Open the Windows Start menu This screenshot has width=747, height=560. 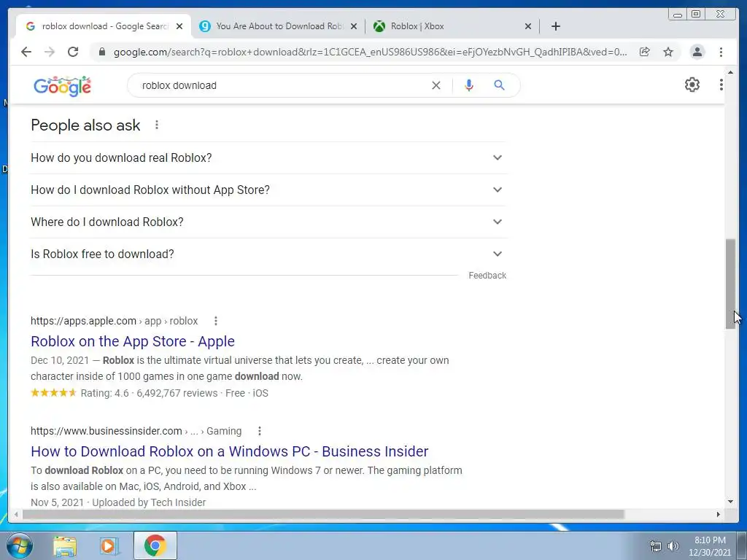(x=20, y=545)
